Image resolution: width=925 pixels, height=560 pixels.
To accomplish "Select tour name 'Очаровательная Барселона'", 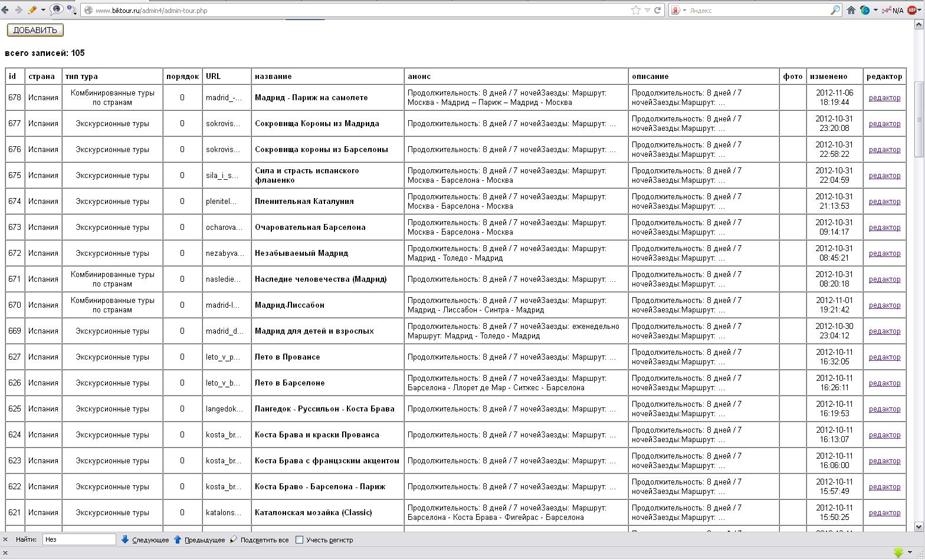I will click(x=310, y=228).
